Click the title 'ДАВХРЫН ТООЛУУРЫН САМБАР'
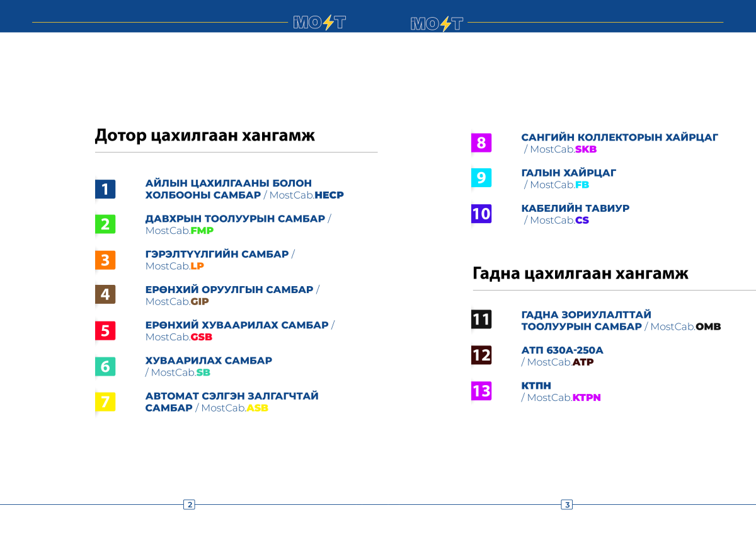The height and width of the screenshot is (537, 756). pyautogui.click(x=235, y=219)
